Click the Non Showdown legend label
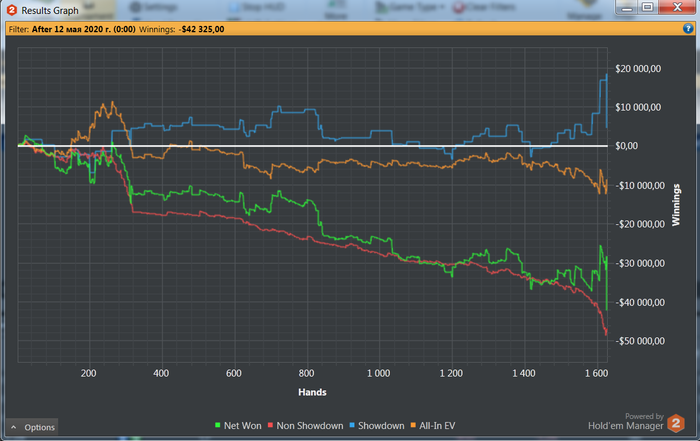Screen dimensions: 700x441 [x=310, y=426]
